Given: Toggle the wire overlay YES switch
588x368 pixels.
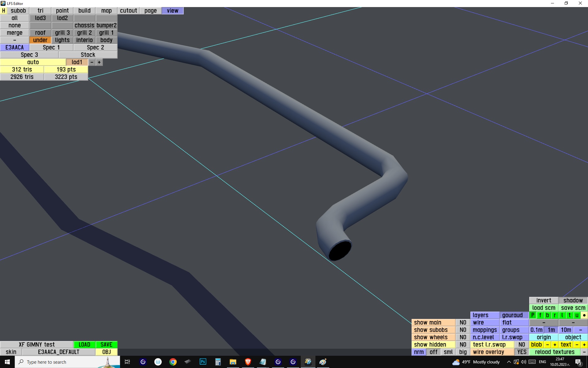Looking at the screenshot, I should click(x=522, y=352).
